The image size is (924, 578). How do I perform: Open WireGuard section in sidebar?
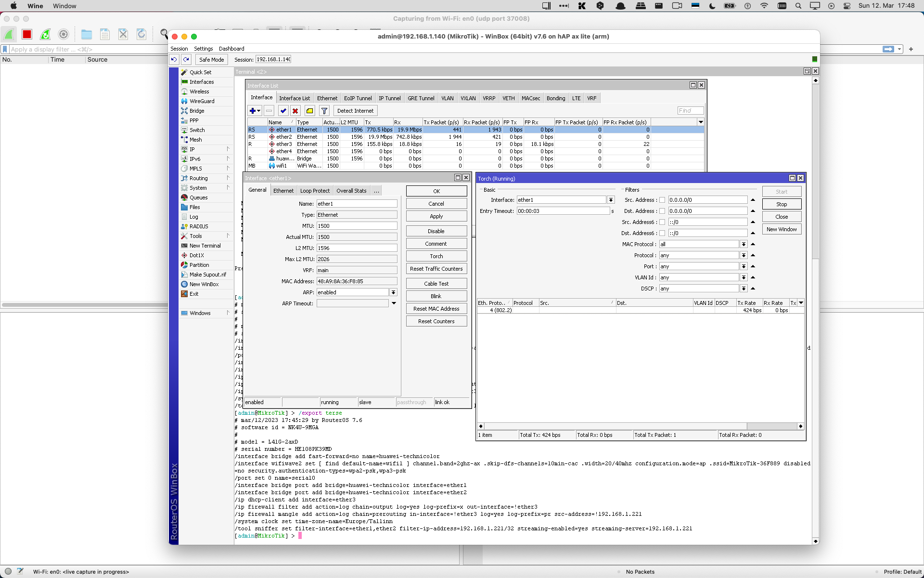[x=202, y=101]
